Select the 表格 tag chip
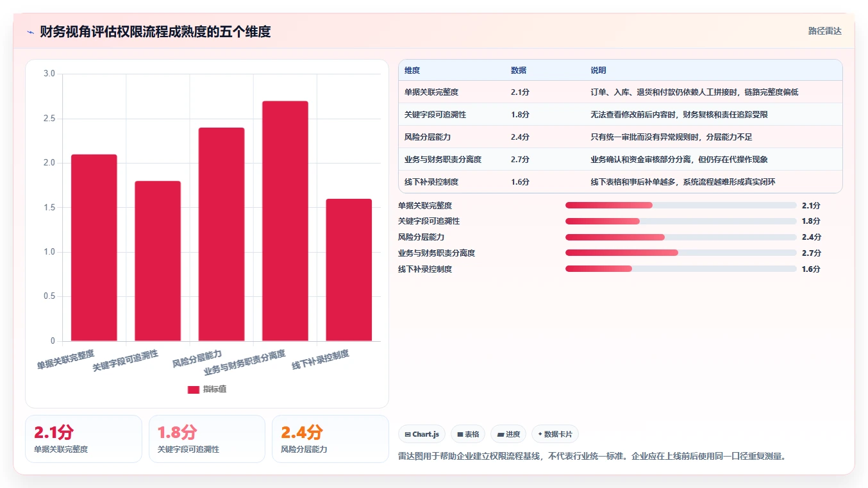Image resolution: width=868 pixels, height=488 pixels. tap(468, 434)
